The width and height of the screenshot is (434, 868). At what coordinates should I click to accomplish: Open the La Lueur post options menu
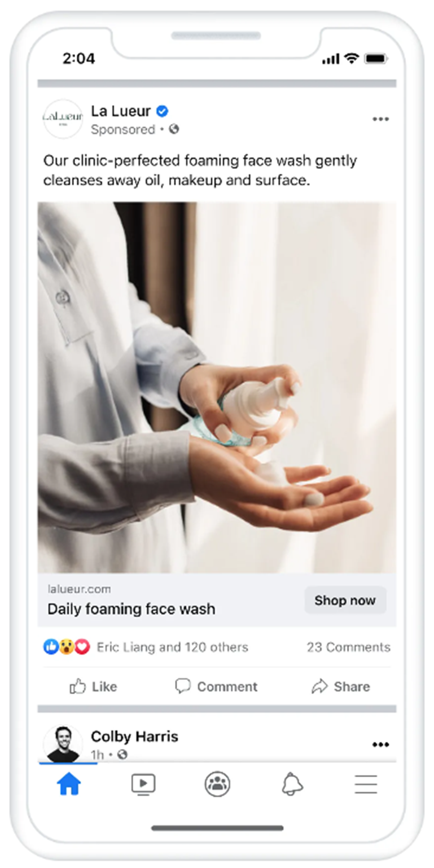point(380,119)
